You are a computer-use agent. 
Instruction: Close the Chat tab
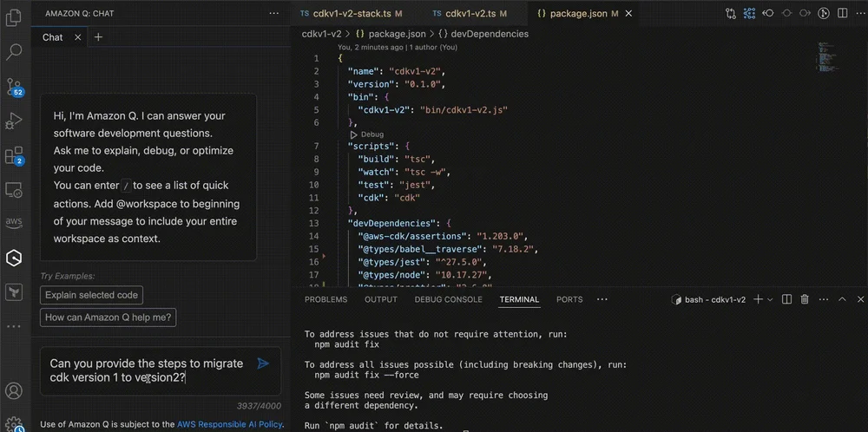(77, 37)
